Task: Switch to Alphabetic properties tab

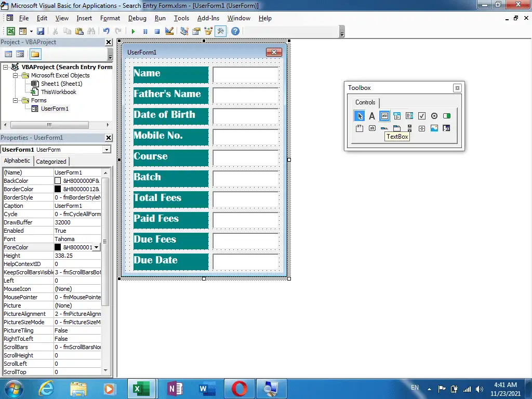Action: coord(17,161)
